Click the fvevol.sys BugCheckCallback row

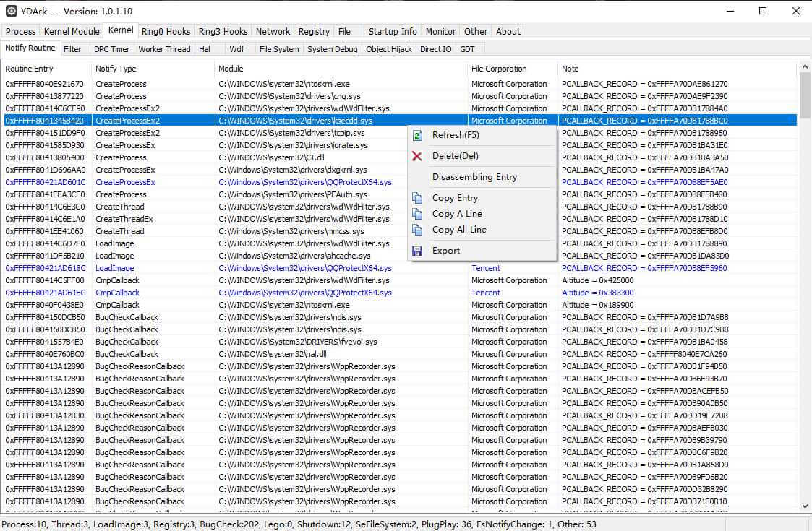coord(400,342)
